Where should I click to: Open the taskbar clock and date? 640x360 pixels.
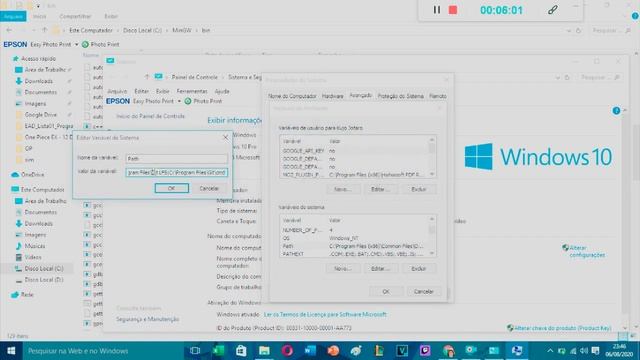click(x=619, y=351)
